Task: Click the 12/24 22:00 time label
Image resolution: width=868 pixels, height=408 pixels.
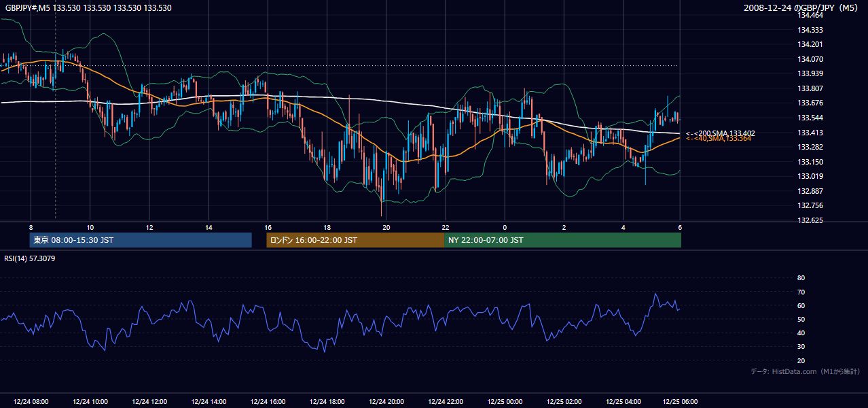Action: point(446,401)
